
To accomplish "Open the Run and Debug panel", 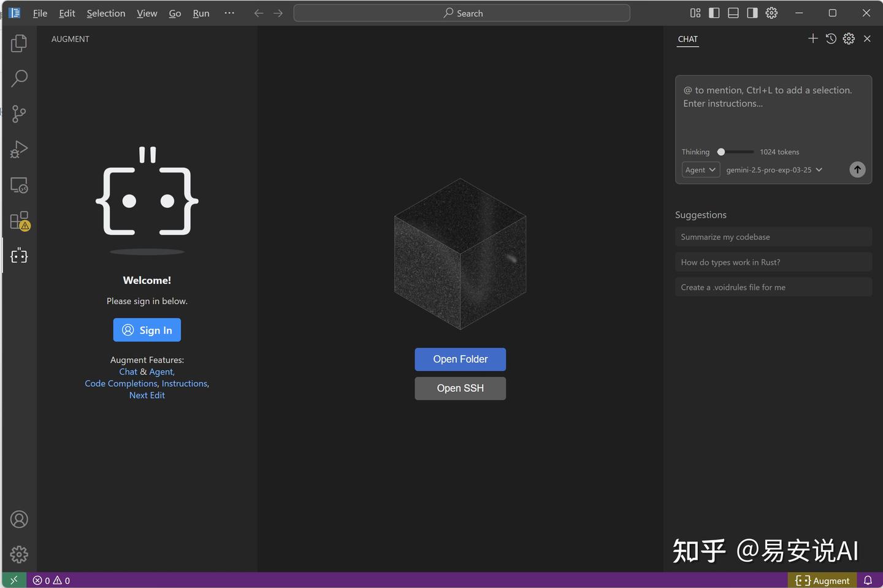I will (19, 149).
